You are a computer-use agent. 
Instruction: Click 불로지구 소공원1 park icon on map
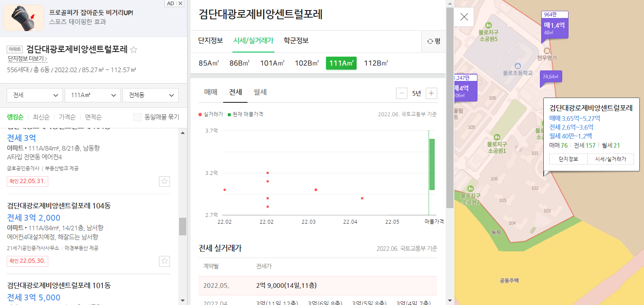pos(496,137)
